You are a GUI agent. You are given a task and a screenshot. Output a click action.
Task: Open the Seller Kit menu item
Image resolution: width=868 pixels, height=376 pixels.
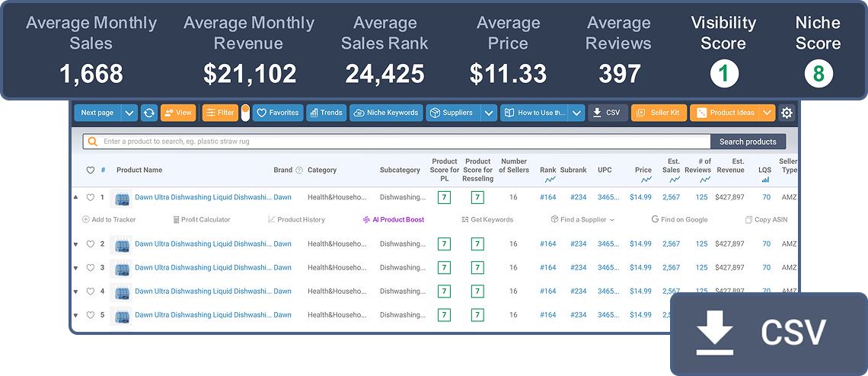coord(658,113)
